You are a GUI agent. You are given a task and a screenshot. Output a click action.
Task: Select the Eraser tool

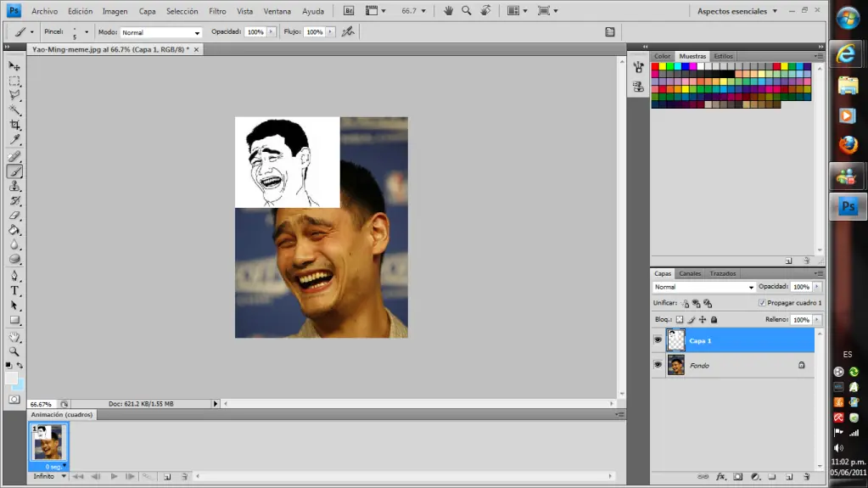click(x=14, y=216)
